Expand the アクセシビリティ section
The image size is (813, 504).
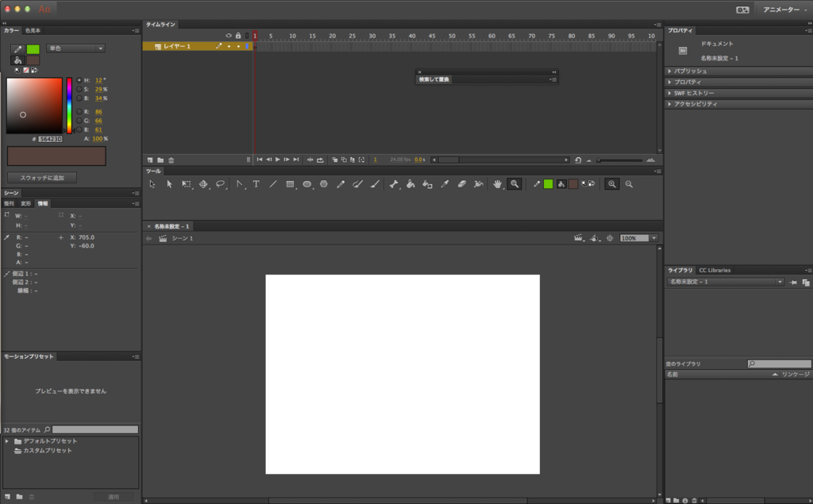click(x=669, y=104)
